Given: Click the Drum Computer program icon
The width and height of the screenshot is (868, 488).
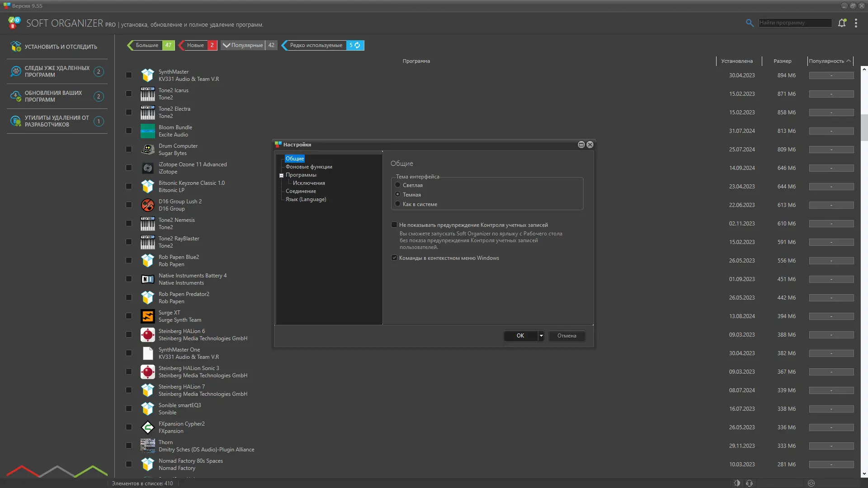Looking at the screenshot, I should (x=147, y=150).
